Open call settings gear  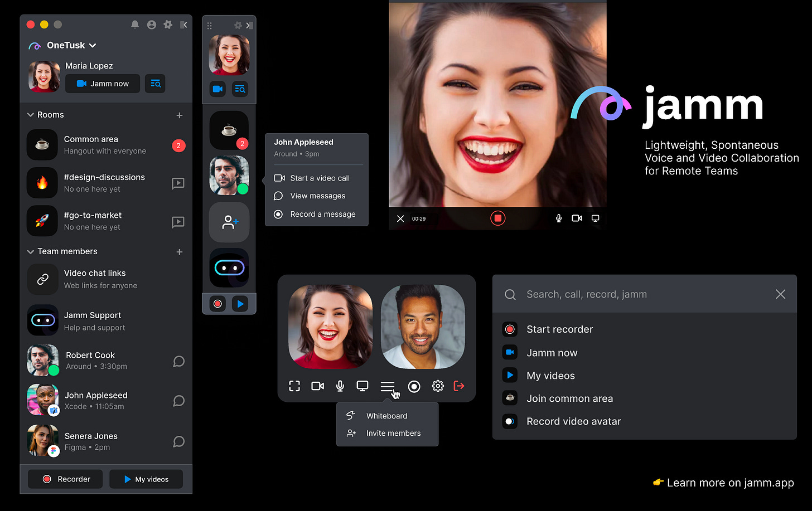438,386
